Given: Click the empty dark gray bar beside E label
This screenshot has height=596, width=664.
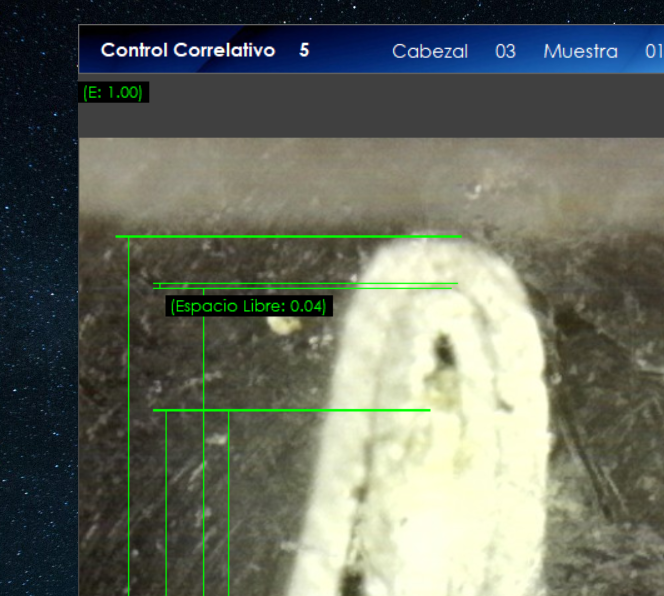Looking at the screenshot, I should (x=400, y=105).
